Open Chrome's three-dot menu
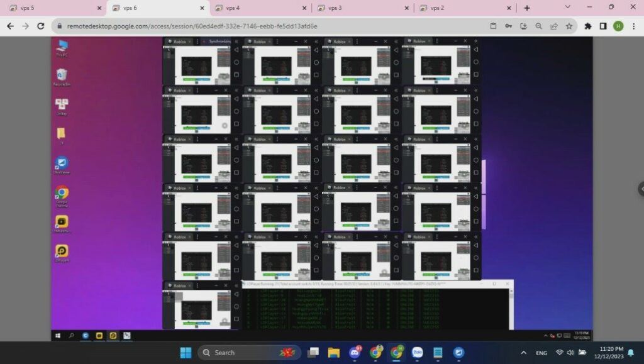Viewport: 644px width, 364px height. [x=634, y=26]
